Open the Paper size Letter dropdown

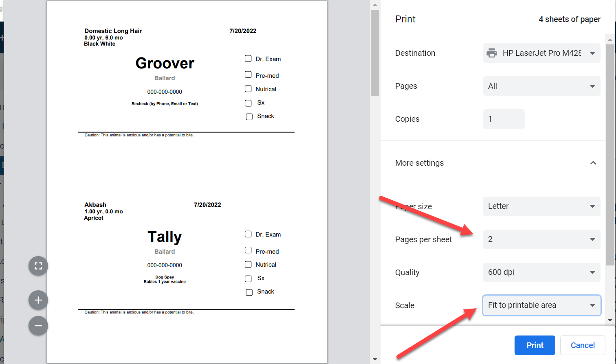[x=541, y=206]
